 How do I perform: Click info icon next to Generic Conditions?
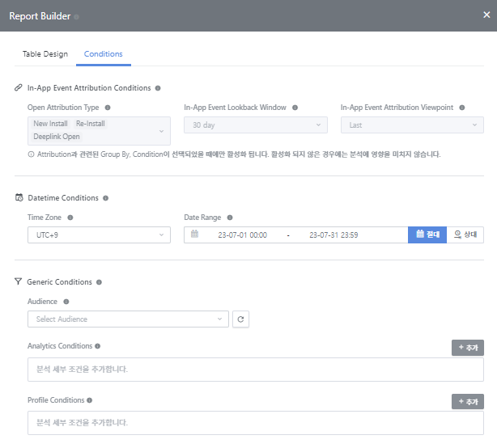click(100, 282)
